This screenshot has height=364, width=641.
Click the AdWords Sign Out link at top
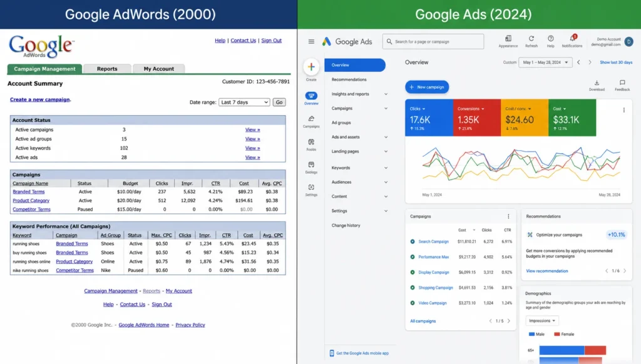click(272, 41)
